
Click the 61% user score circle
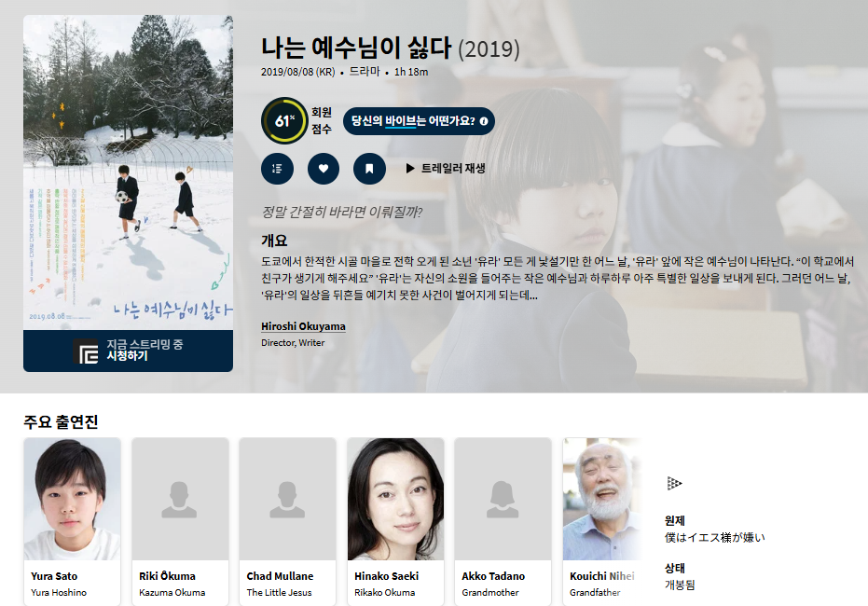point(283,120)
